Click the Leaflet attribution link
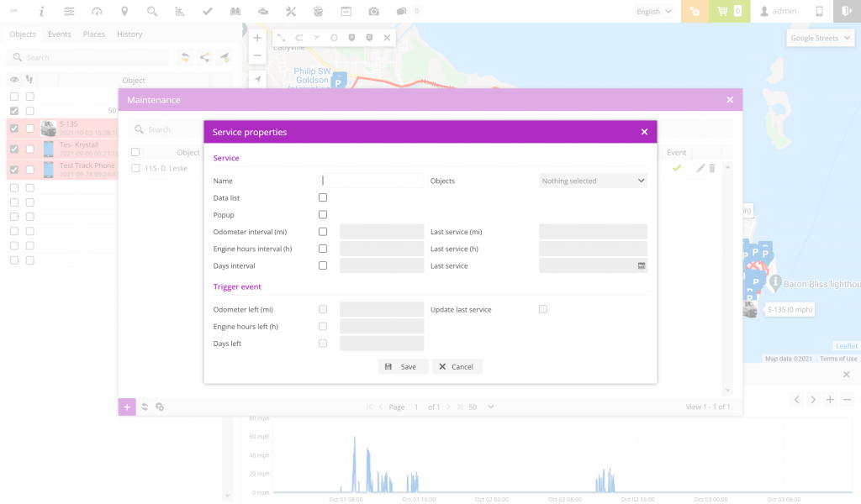 [846, 346]
